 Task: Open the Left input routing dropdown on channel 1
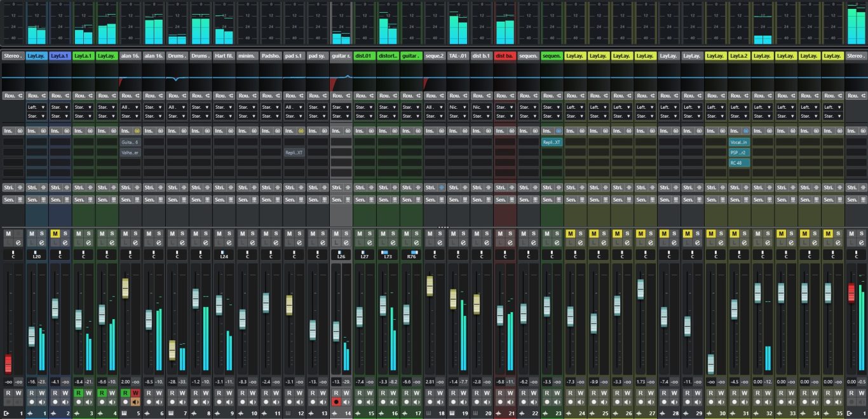tap(37, 107)
